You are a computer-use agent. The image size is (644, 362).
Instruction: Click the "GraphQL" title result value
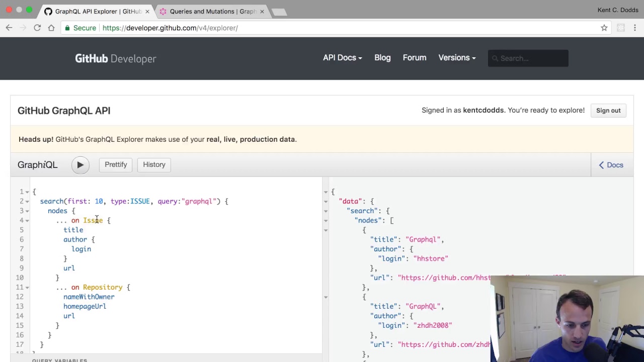coord(423,306)
